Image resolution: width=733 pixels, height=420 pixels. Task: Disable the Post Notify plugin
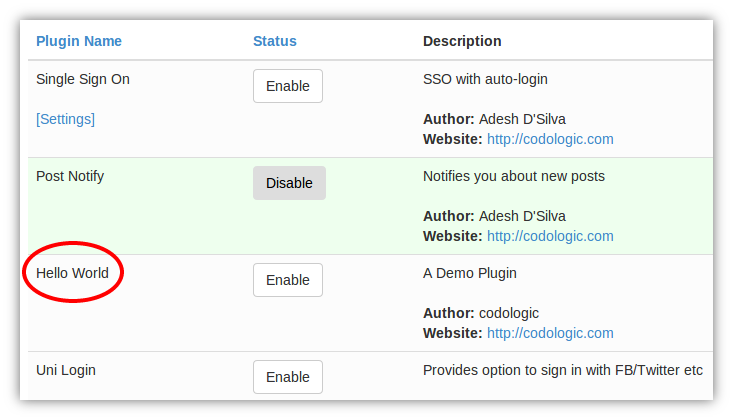pos(289,183)
